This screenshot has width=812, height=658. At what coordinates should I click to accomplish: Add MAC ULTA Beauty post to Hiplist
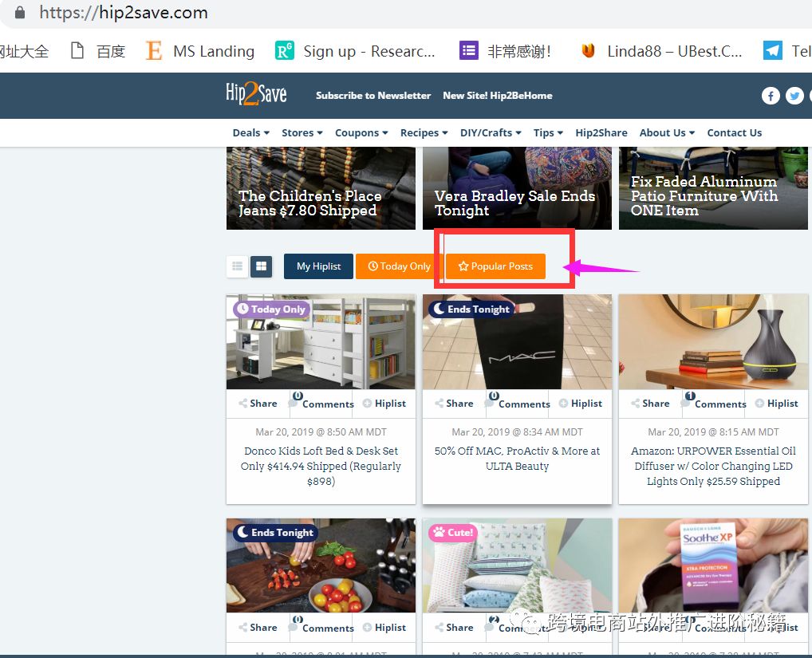[581, 404]
